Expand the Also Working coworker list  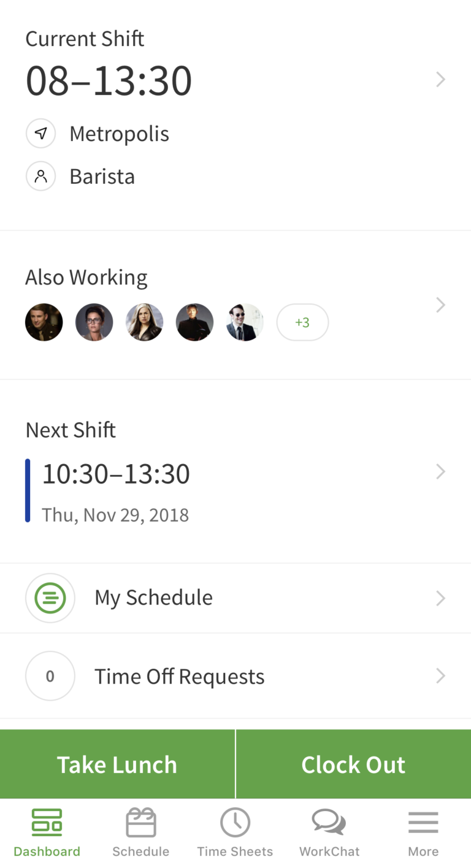(441, 304)
